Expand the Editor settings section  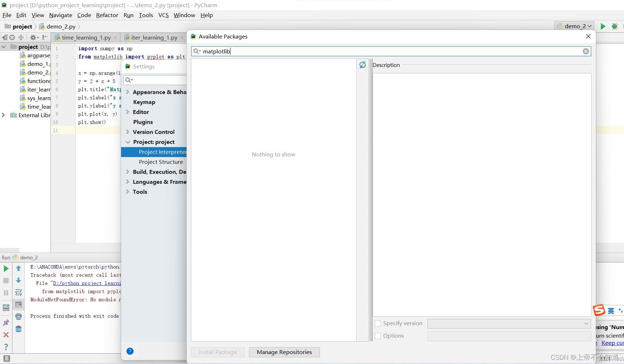coord(128,112)
